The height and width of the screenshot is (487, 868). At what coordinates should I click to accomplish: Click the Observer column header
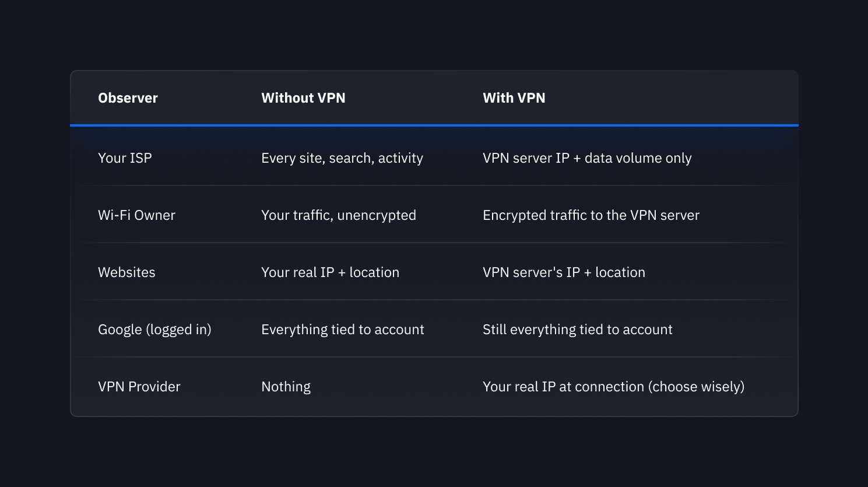[128, 98]
